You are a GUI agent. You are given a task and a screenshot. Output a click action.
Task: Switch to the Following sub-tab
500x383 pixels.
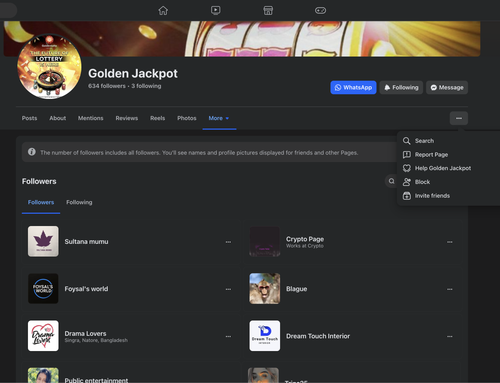point(79,202)
